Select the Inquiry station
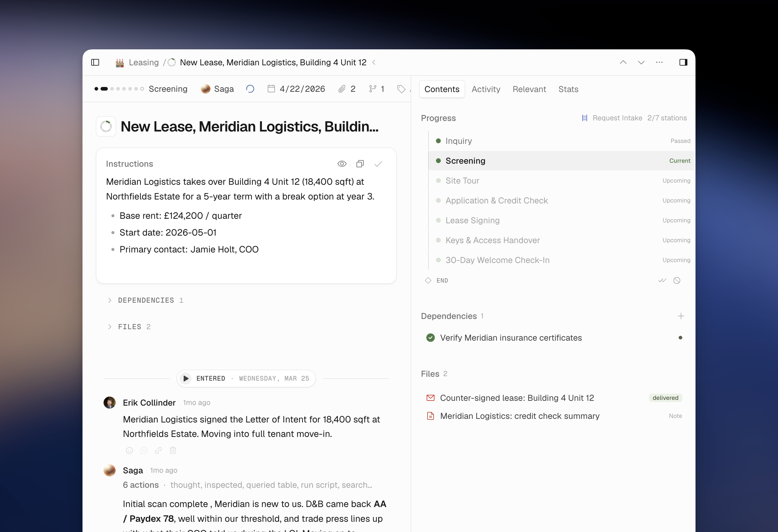The height and width of the screenshot is (532, 778). [x=562, y=141]
